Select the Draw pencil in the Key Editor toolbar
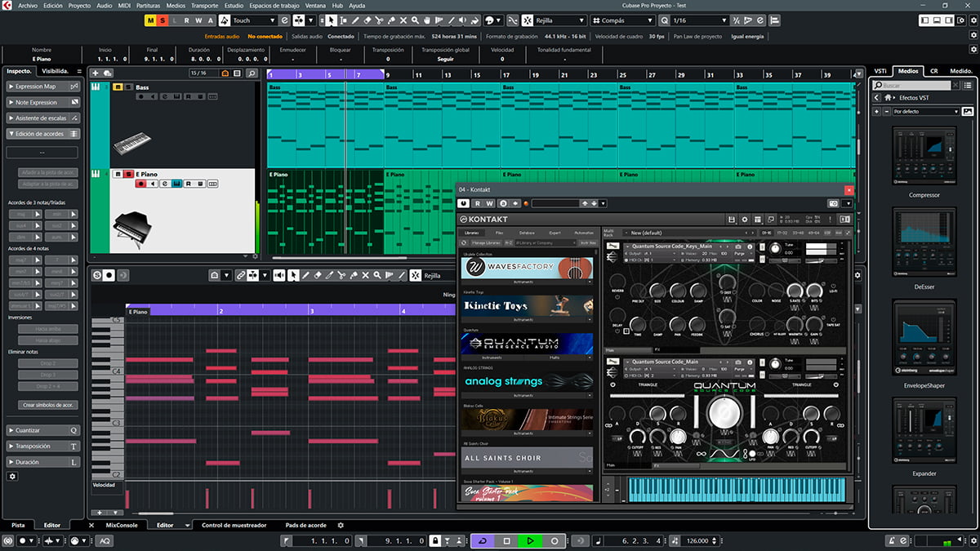The height and width of the screenshot is (551, 980). (x=305, y=276)
